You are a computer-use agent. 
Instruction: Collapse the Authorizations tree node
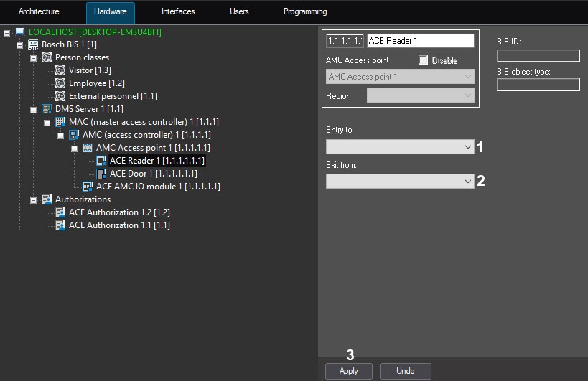point(33,199)
